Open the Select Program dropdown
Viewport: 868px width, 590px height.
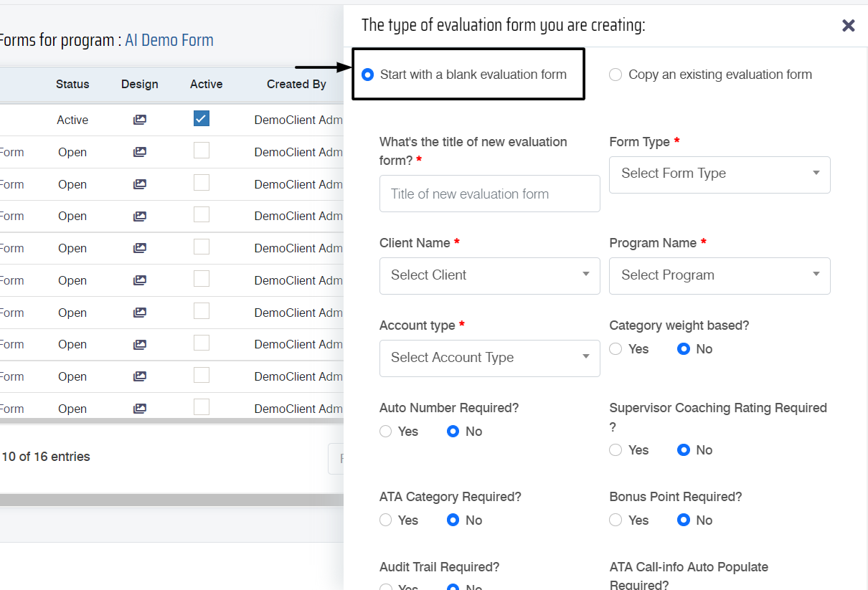pos(719,275)
